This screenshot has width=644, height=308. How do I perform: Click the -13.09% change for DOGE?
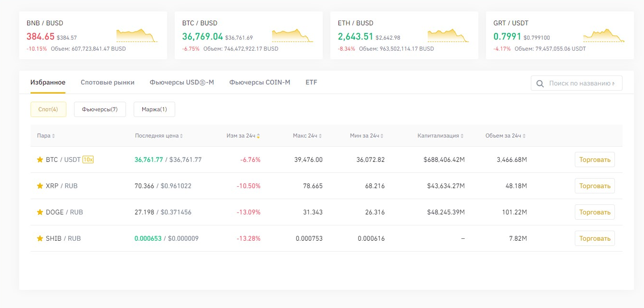249,212
